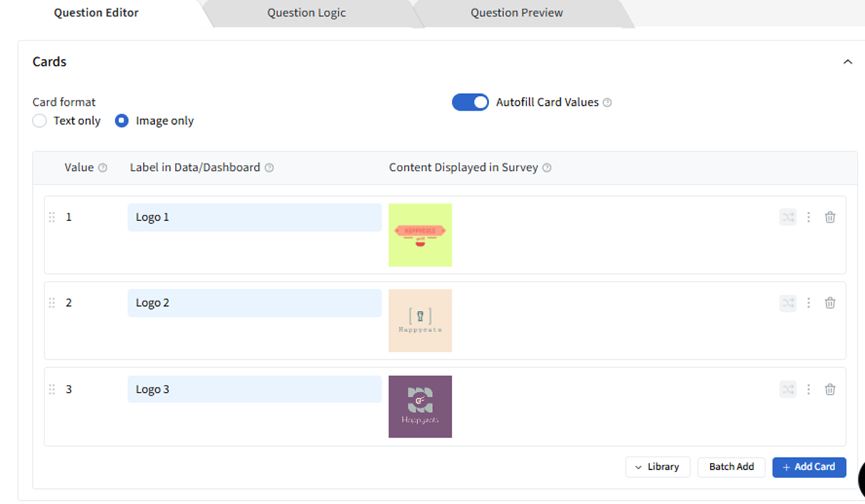Click shuffle icon on Logo 2 card
The width and height of the screenshot is (865, 504).
(x=788, y=303)
